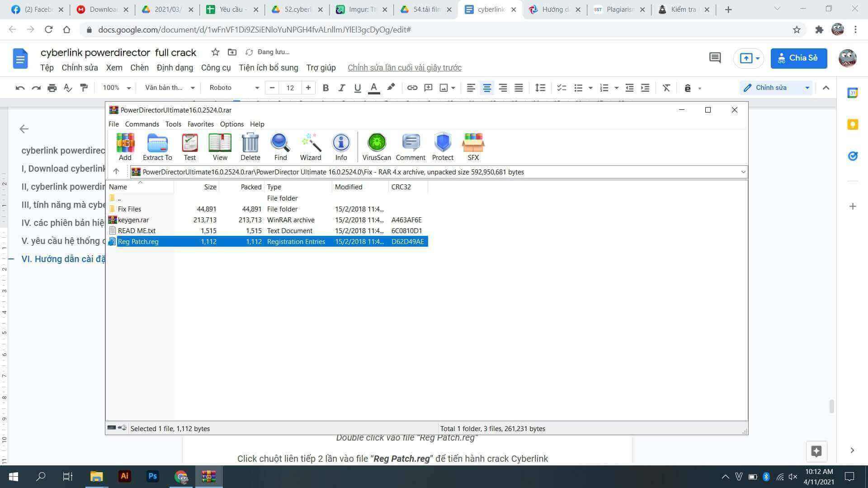Open the last edit history link
This screenshot has width=868, height=488.
pos(405,68)
